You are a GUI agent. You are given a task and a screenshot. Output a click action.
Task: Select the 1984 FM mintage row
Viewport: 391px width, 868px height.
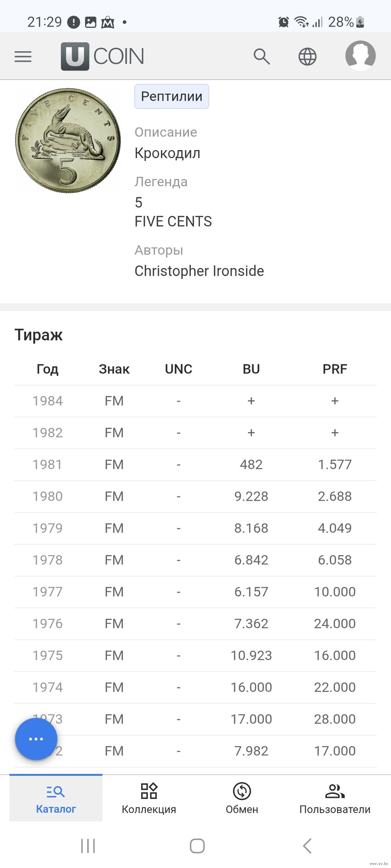coord(195,401)
